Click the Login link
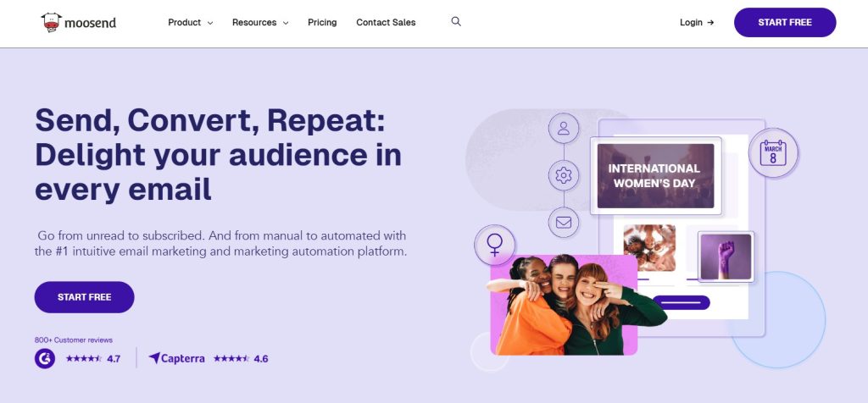This screenshot has height=403, width=868. click(x=697, y=23)
